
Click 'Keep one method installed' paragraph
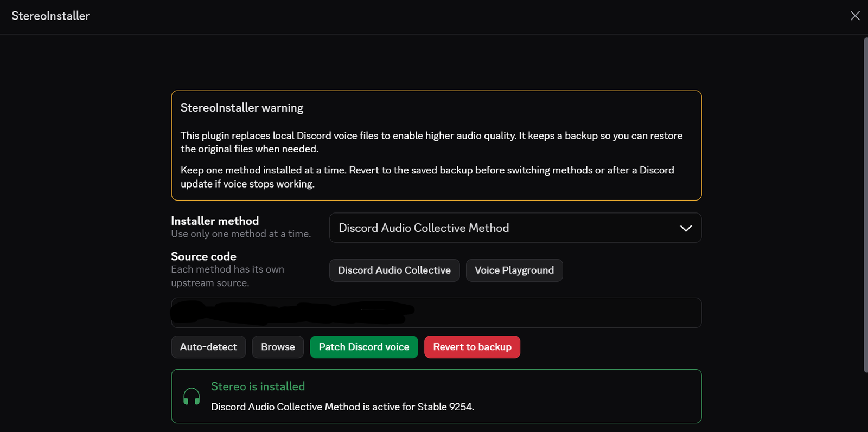click(x=427, y=177)
